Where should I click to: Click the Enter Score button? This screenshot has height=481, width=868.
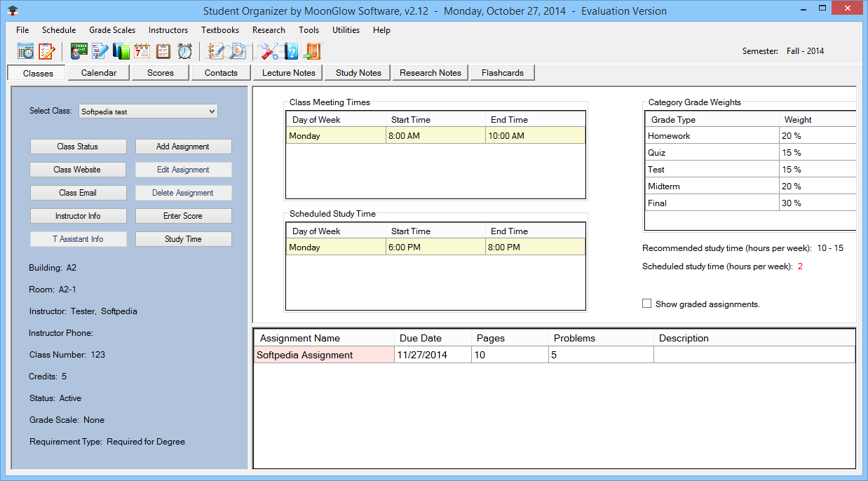pos(183,216)
